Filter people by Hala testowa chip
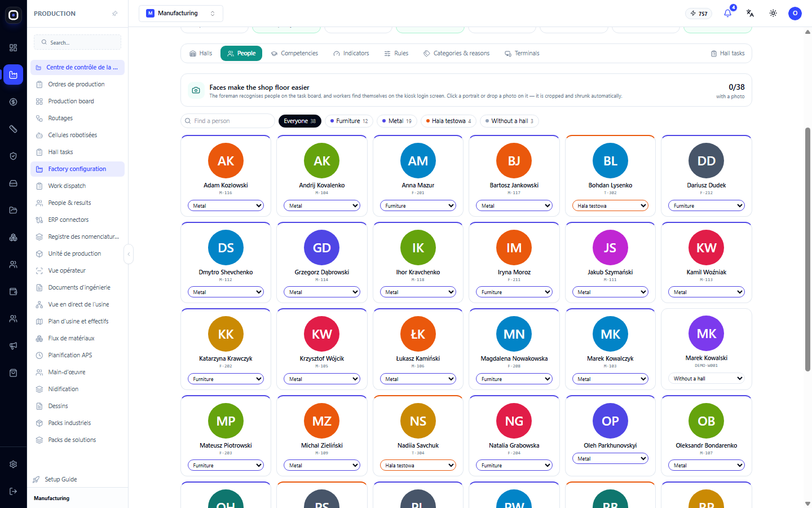Image resolution: width=812 pixels, height=508 pixels. (449, 121)
